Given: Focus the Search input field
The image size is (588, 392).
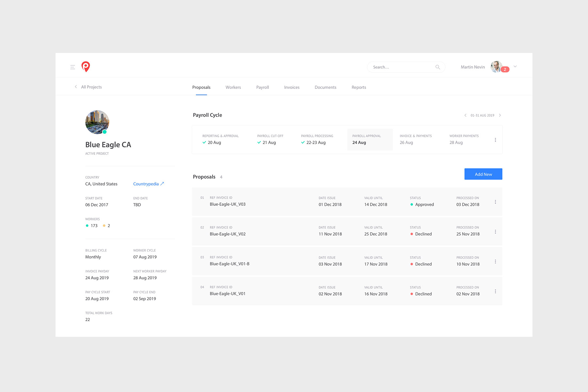Looking at the screenshot, I should (x=406, y=67).
